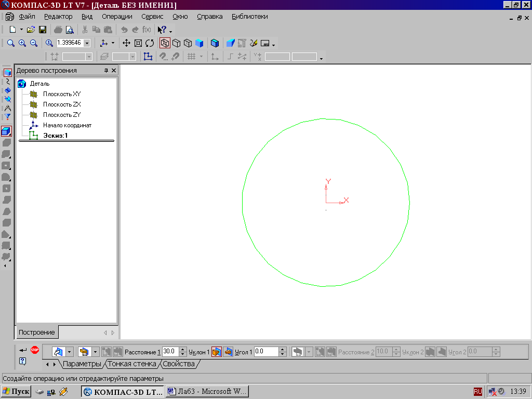
Task: Switch to the Тонкая стенка tab
Action: coord(131,364)
